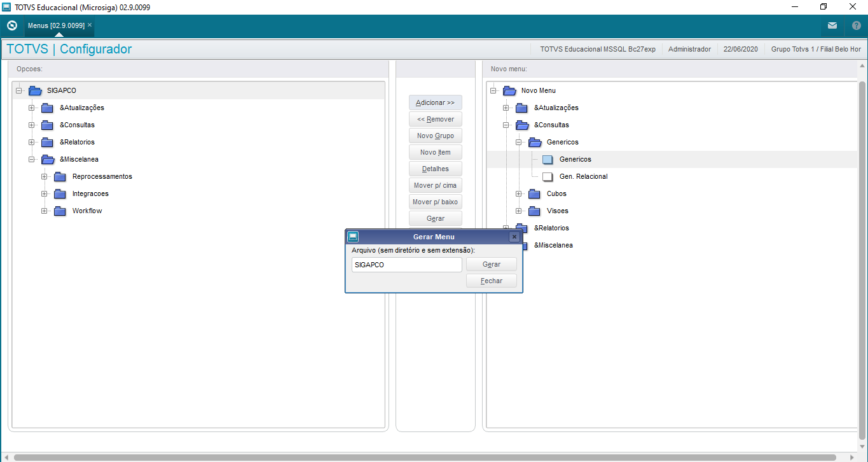Click the open Genericos group folder icon
This screenshot has height=462, width=868.
pyautogui.click(x=535, y=142)
